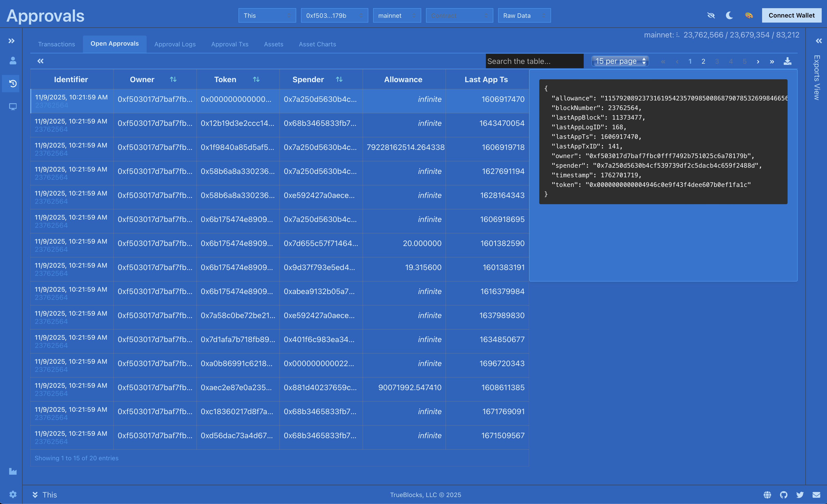Open the website globe icon

pos(767,495)
